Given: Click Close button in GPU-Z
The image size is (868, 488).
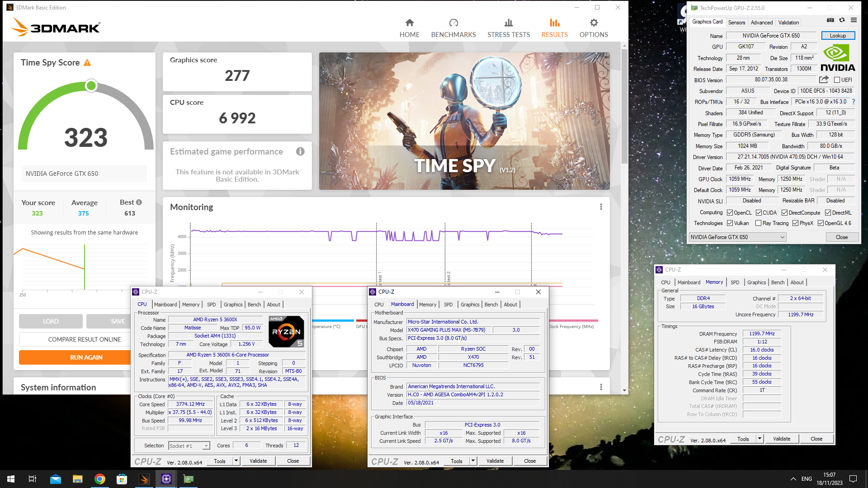Looking at the screenshot, I should click(x=841, y=237).
